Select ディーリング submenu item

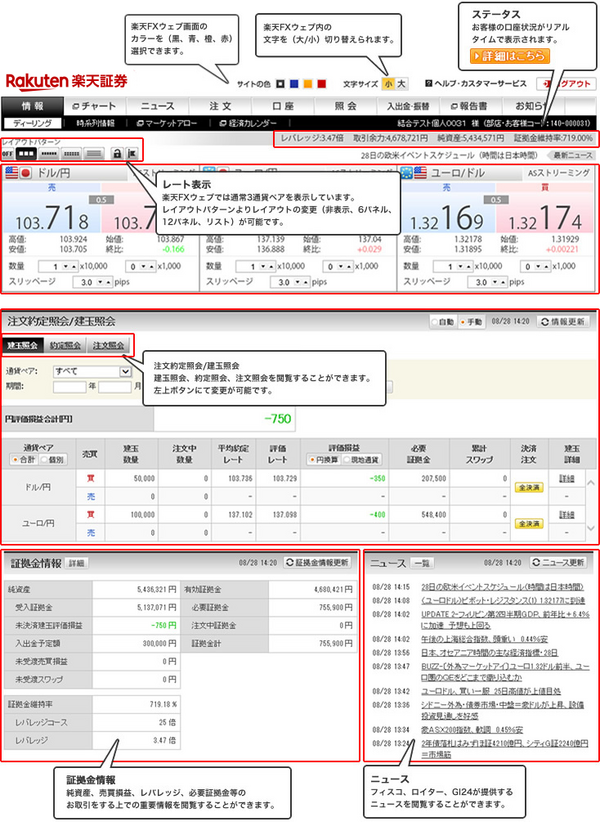coord(32,123)
